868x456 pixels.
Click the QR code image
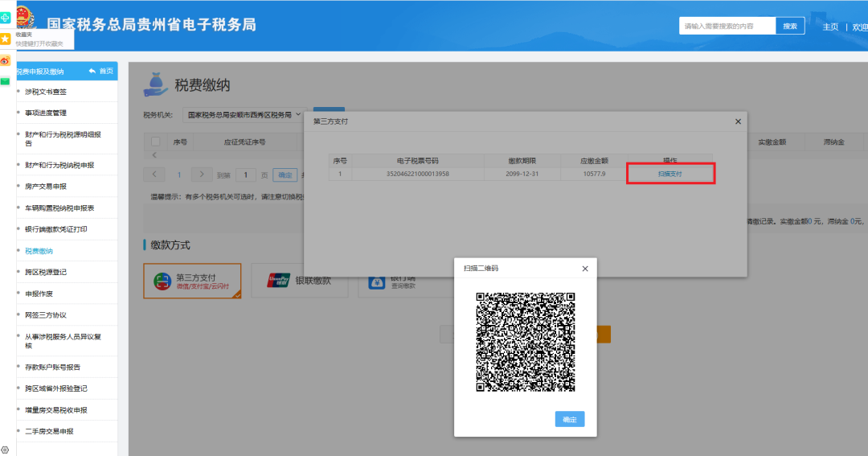pyautogui.click(x=526, y=342)
